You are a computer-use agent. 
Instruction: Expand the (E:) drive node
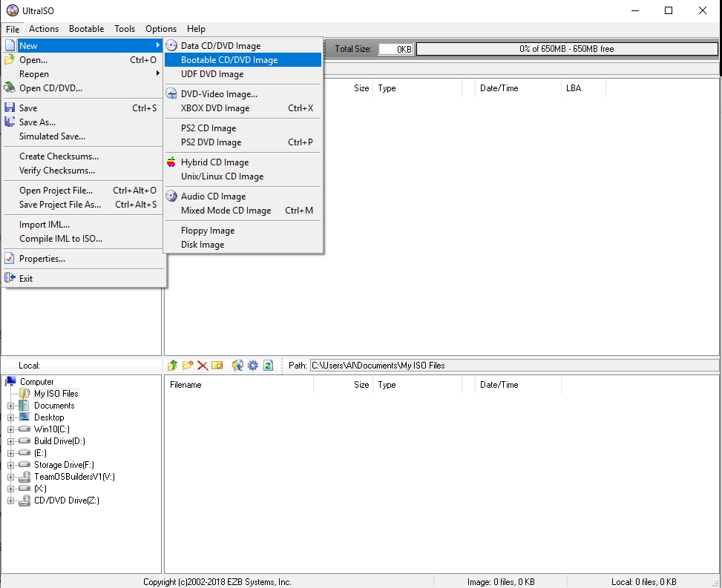click(x=10, y=453)
